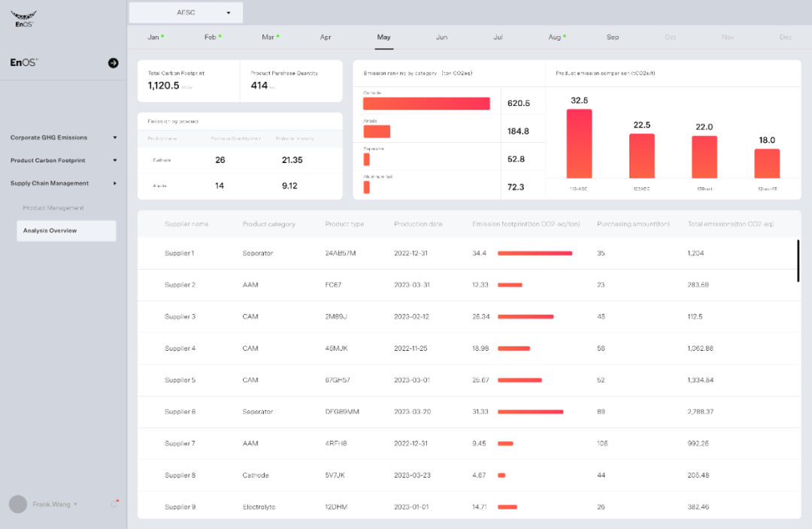Click the black arrow circle beside EnOS

113,63
